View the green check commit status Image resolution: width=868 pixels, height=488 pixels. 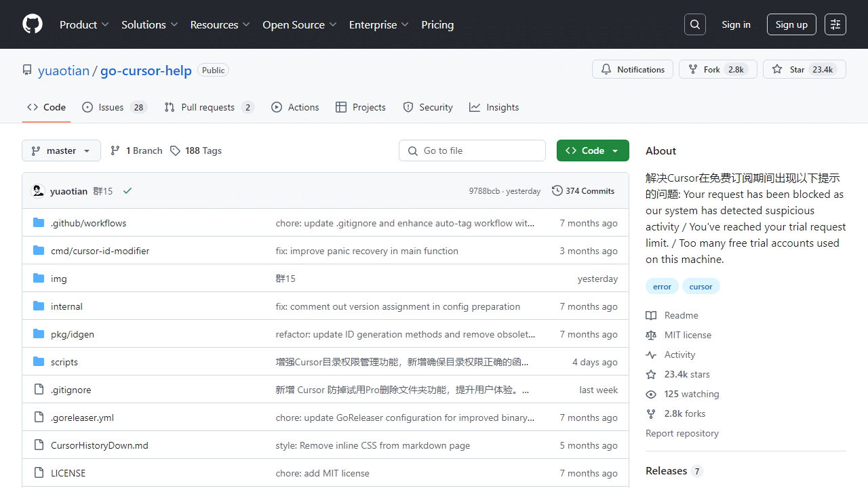pyautogui.click(x=127, y=191)
